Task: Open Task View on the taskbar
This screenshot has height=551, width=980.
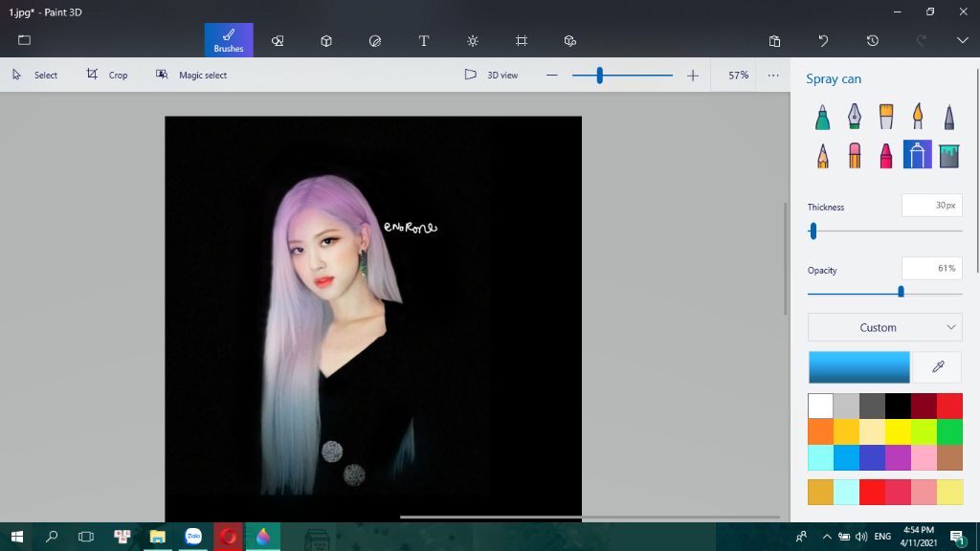Action: click(x=86, y=537)
